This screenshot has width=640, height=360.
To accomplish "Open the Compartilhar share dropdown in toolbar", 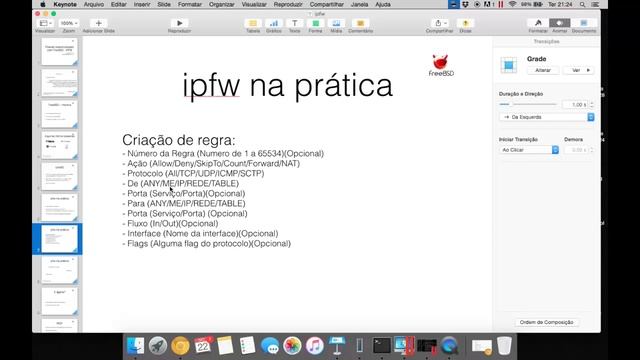I will tap(440, 23).
